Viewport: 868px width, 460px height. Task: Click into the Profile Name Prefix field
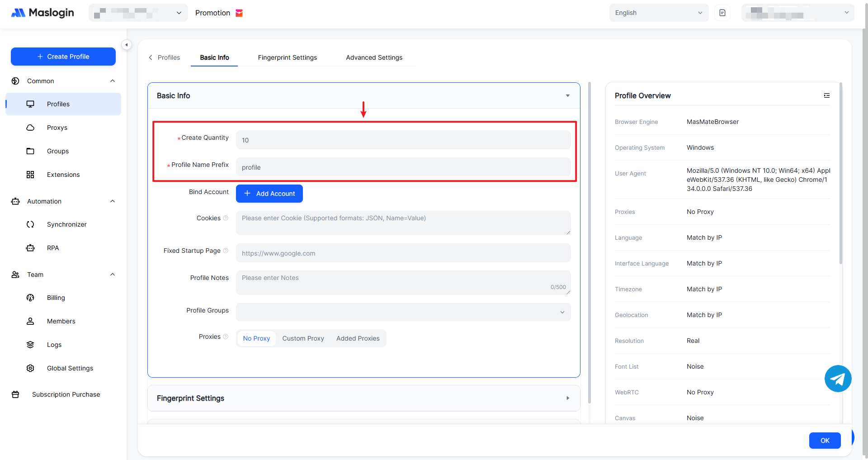[x=403, y=167]
